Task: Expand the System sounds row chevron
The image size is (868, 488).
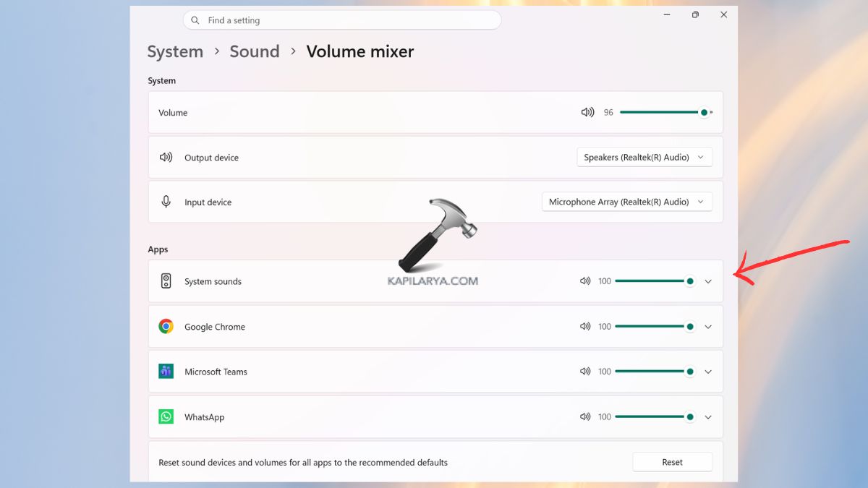Action: (x=708, y=281)
